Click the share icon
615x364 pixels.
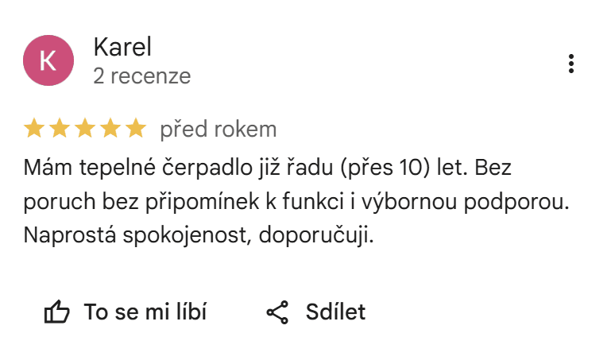277,312
